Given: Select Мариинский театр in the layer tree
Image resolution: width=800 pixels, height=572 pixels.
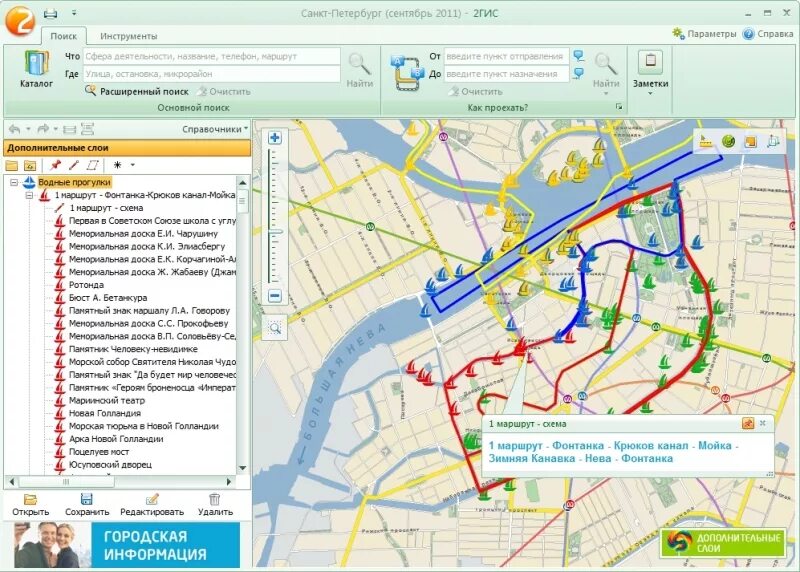Looking at the screenshot, I should (107, 401).
